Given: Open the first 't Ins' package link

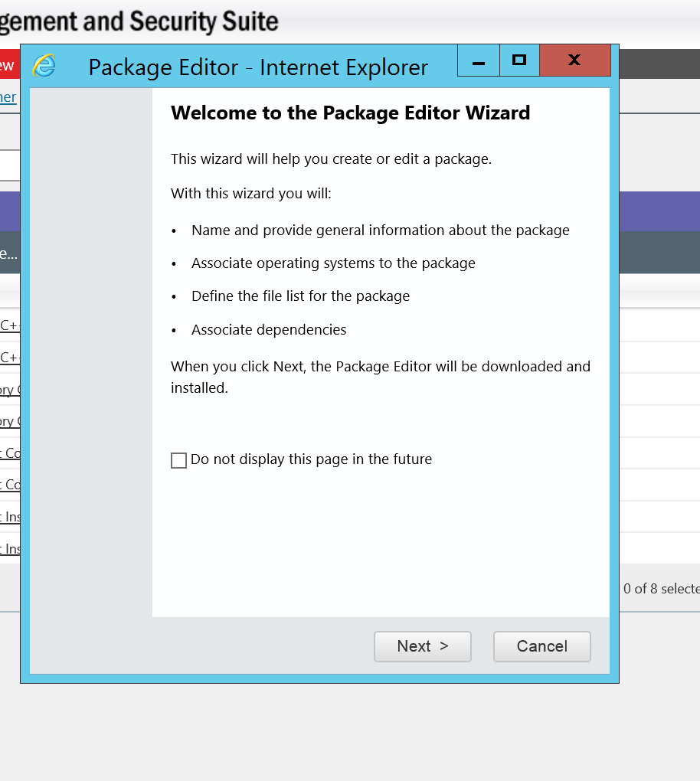Looking at the screenshot, I should (10, 517).
